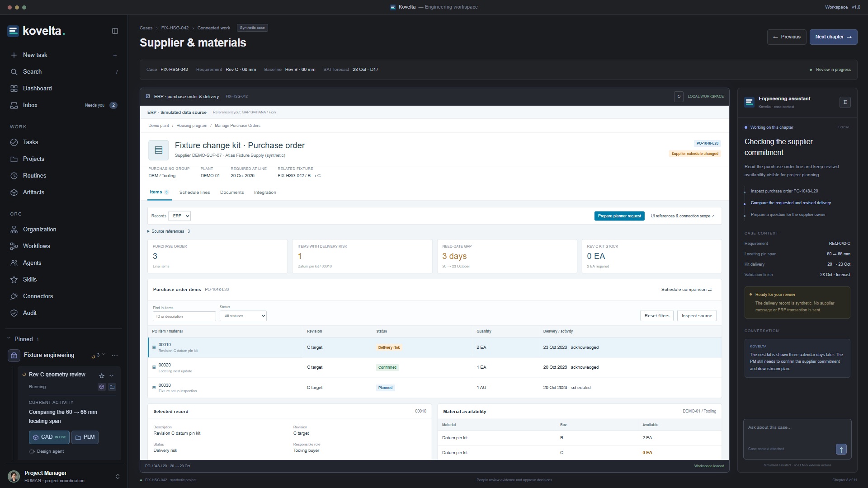Expand Source references section
The height and width of the screenshot is (488, 868).
click(169, 231)
